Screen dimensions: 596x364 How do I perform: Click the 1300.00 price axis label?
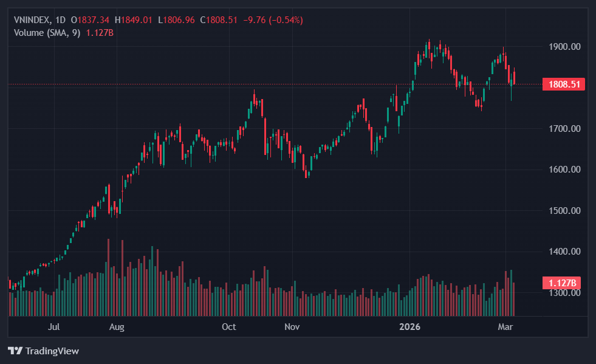coord(563,293)
